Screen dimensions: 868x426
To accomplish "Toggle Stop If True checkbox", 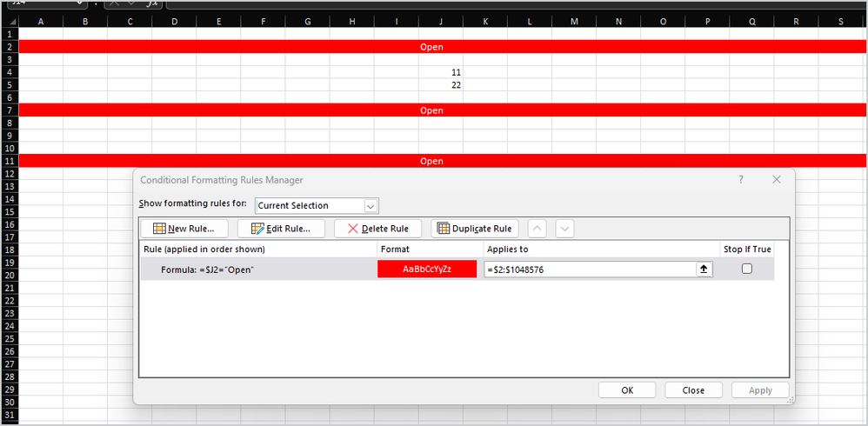I will tap(747, 269).
